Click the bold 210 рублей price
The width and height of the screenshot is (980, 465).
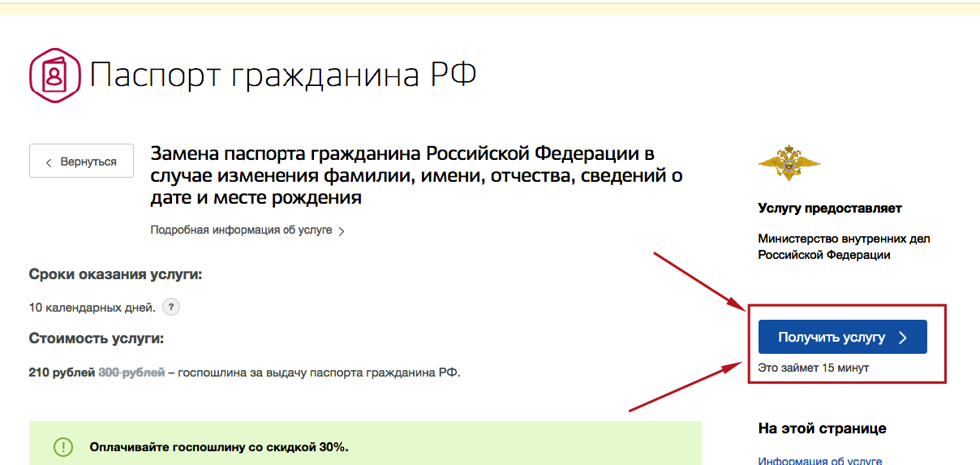pyautogui.click(x=62, y=373)
